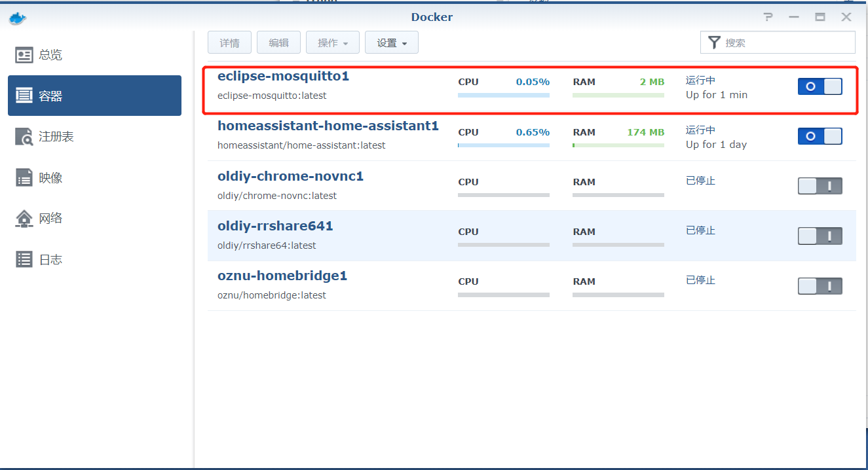Click image name eclipse-mosquitto:latest
This screenshot has height=470, width=868.
272,96
